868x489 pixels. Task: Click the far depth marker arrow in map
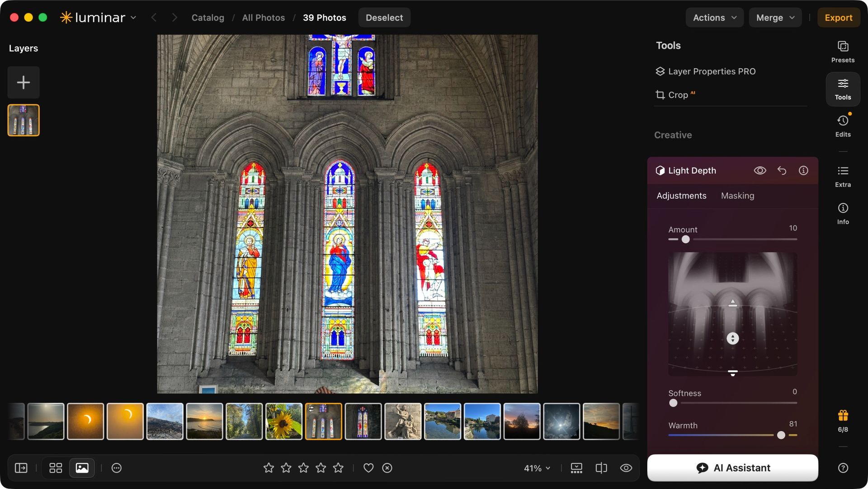pyautogui.click(x=732, y=303)
